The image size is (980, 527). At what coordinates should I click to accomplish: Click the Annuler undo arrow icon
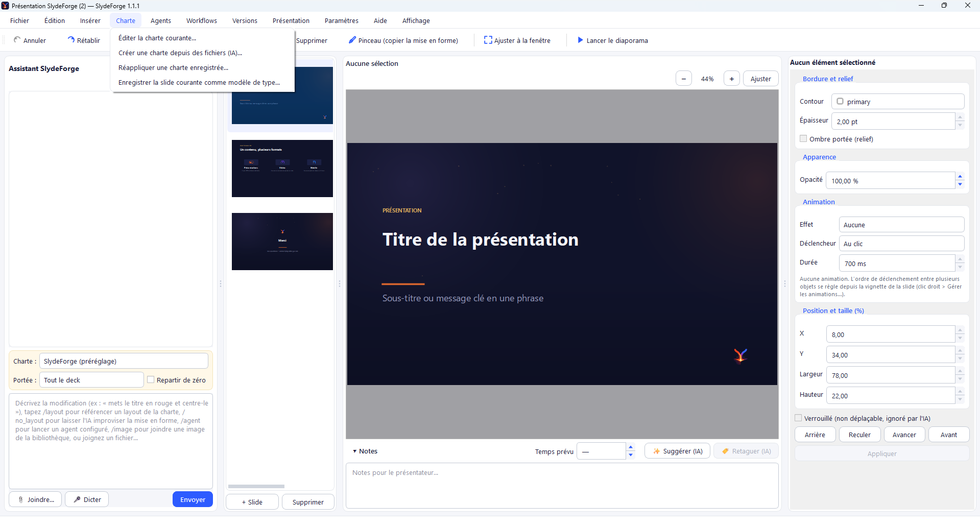click(17, 40)
